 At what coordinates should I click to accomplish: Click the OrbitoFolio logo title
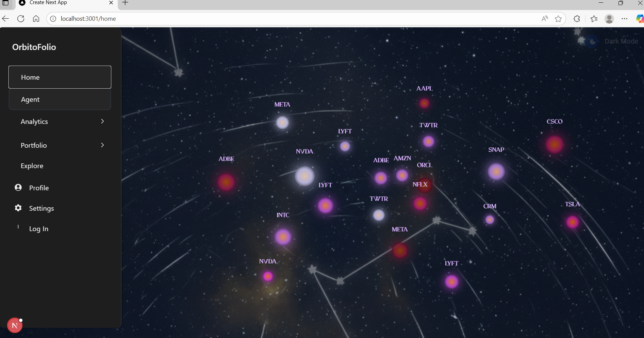(x=34, y=47)
